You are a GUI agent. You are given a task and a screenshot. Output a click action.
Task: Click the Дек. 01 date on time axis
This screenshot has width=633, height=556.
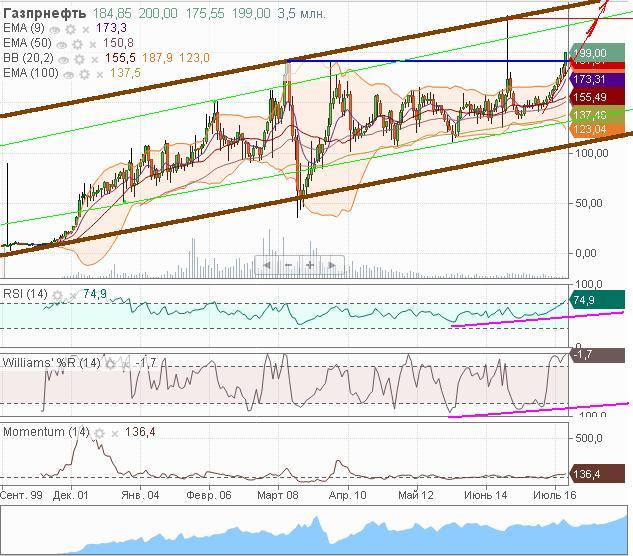click(x=70, y=495)
